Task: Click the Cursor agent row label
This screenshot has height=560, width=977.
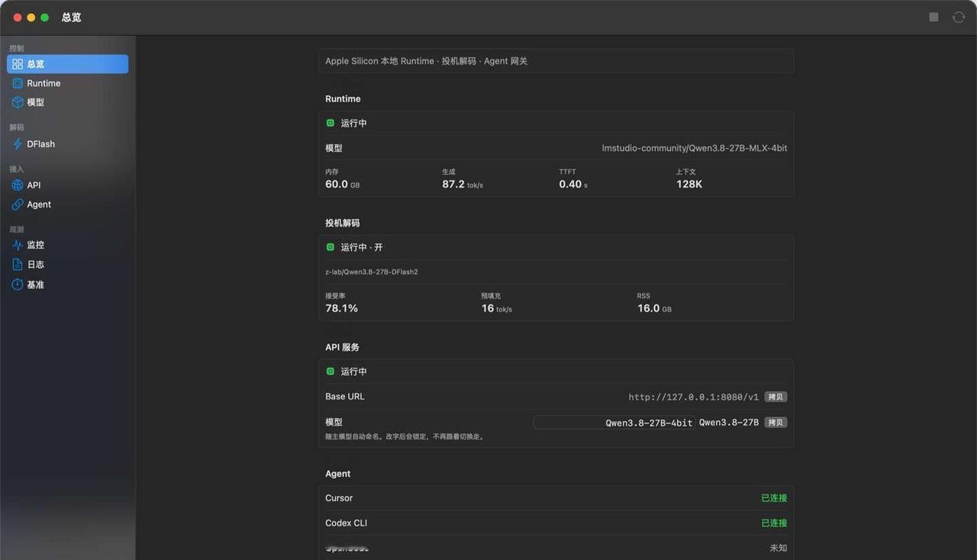Action: coord(339,498)
